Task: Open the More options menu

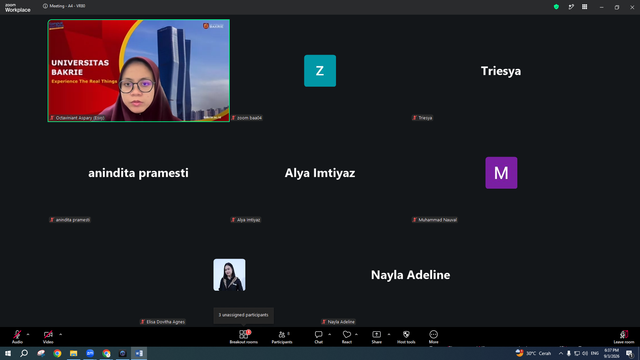Action: 433,337
